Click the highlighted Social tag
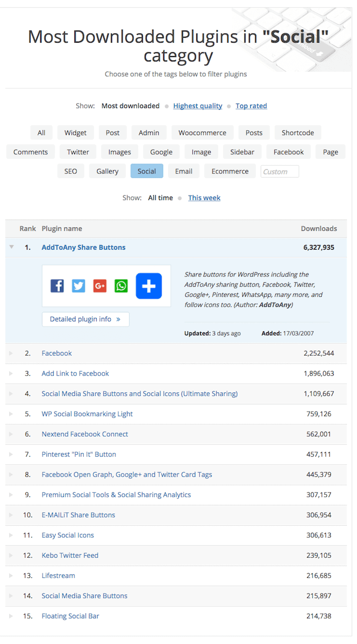Image resolution: width=357 pixels, height=644 pixels. [147, 171]
